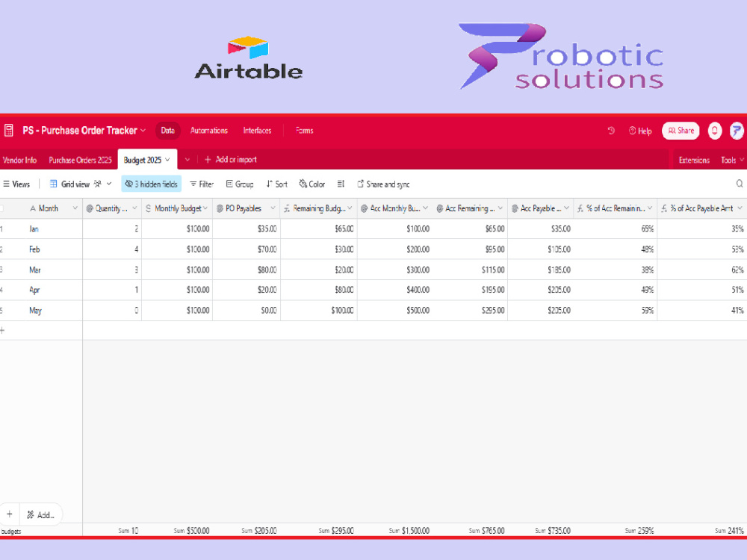
Task: Open % of Acc Remainin... column dropdown
Action: tap(650, 208)
